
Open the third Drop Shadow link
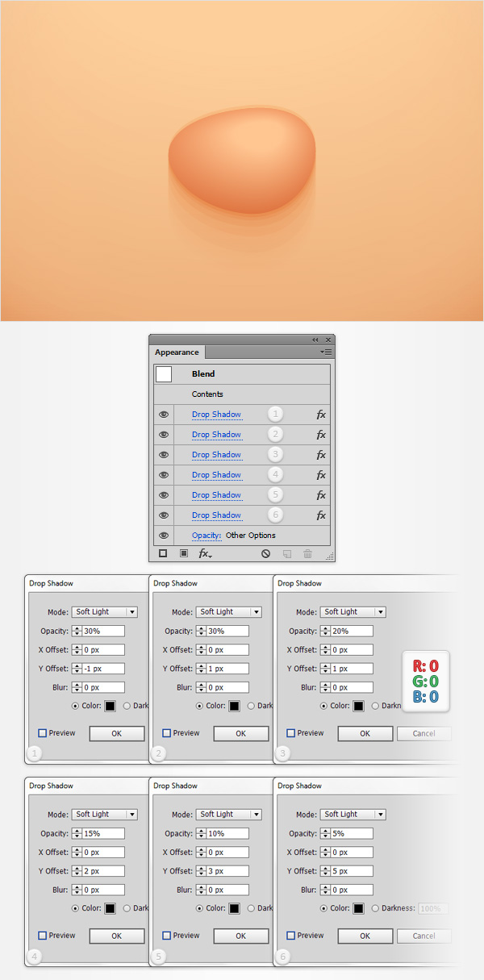click(216, 455)
